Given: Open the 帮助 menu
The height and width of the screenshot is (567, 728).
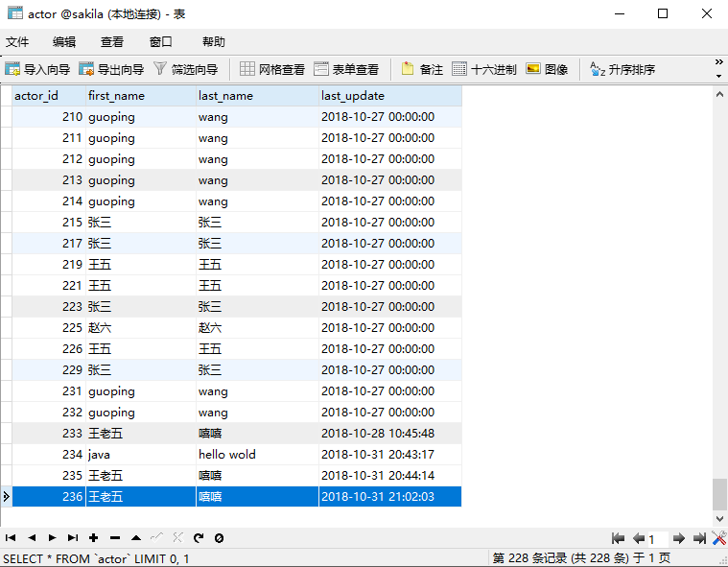Looking at the screenshot, I should point(214,42).
